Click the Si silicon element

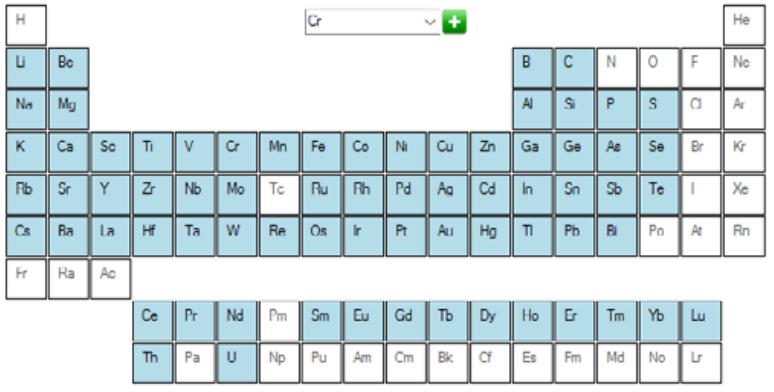575,110
